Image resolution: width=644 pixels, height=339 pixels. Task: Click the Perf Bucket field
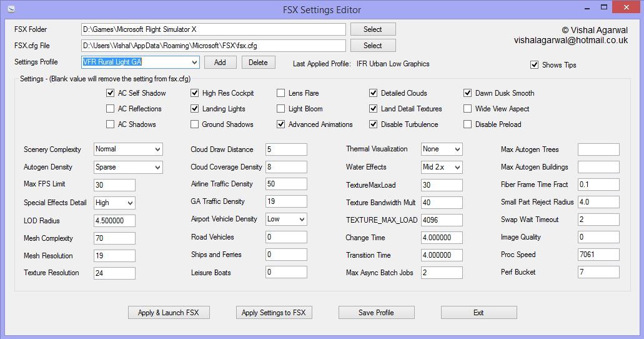click(598, 272)
